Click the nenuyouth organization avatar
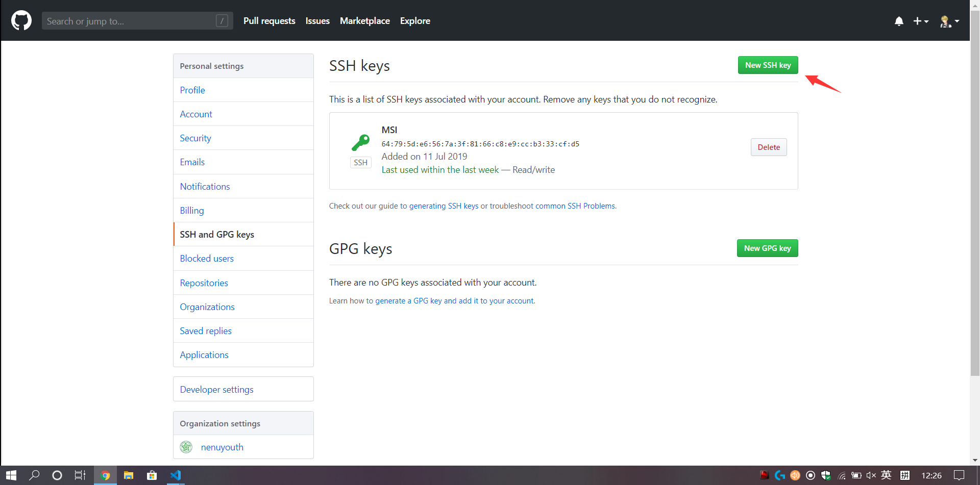 tap(186, 447)
